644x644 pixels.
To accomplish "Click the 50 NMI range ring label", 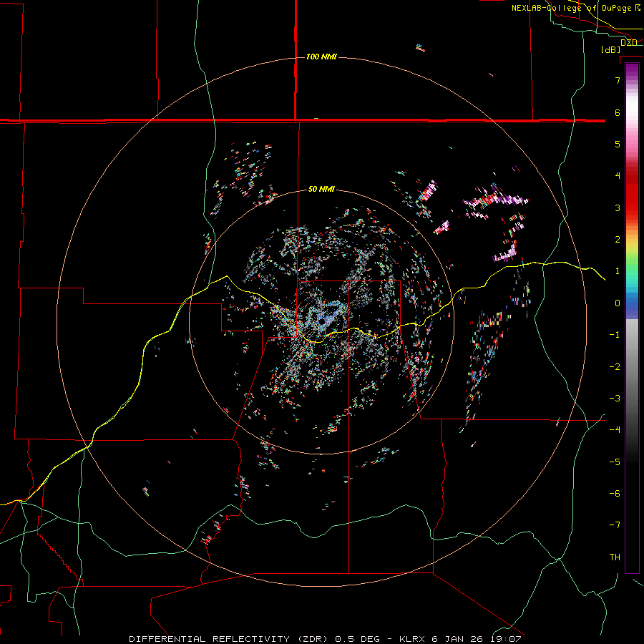I will 321,189.
